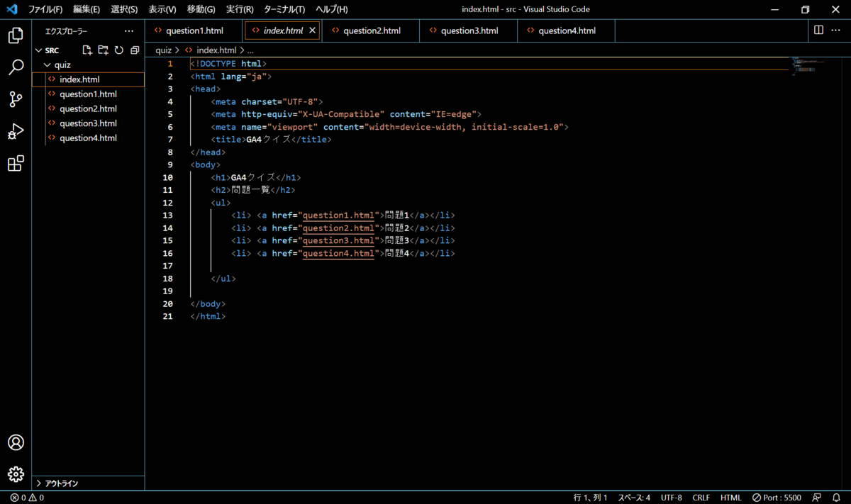Switch to the question3.html tab
Screen dimensions: 851x504
[469, 31]
